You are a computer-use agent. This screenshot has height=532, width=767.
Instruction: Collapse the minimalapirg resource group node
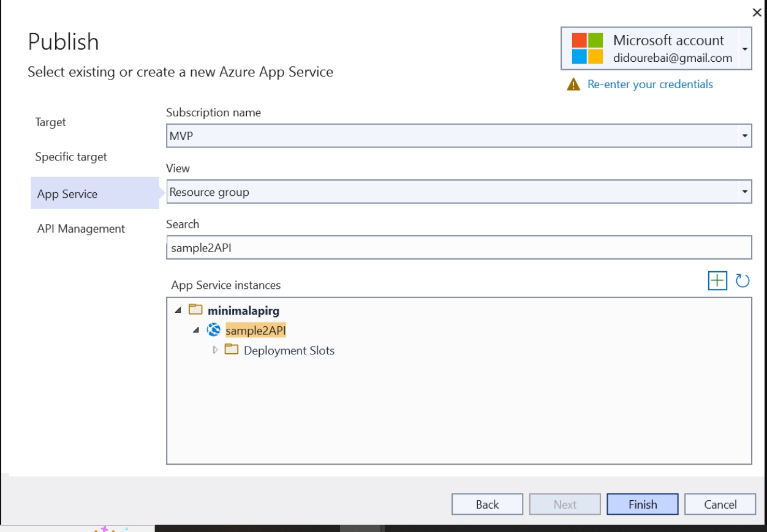178,310
